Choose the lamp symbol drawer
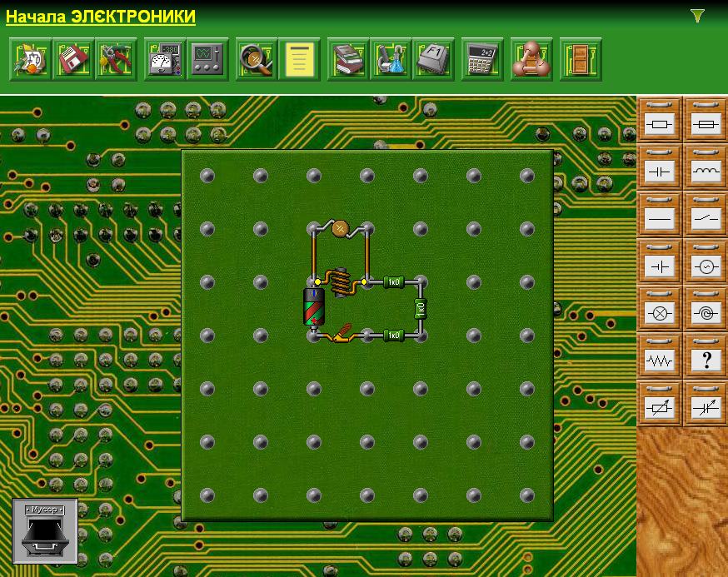 [660, 309]
